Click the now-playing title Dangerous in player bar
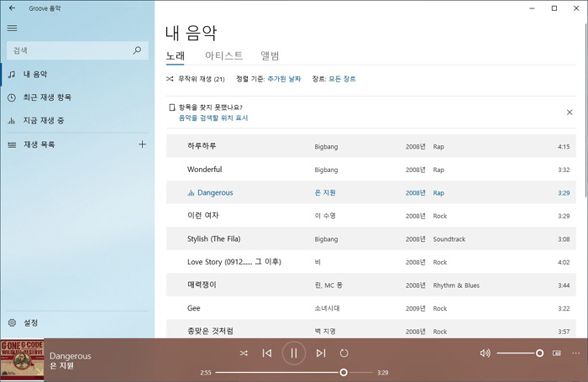 pos(70,356)
